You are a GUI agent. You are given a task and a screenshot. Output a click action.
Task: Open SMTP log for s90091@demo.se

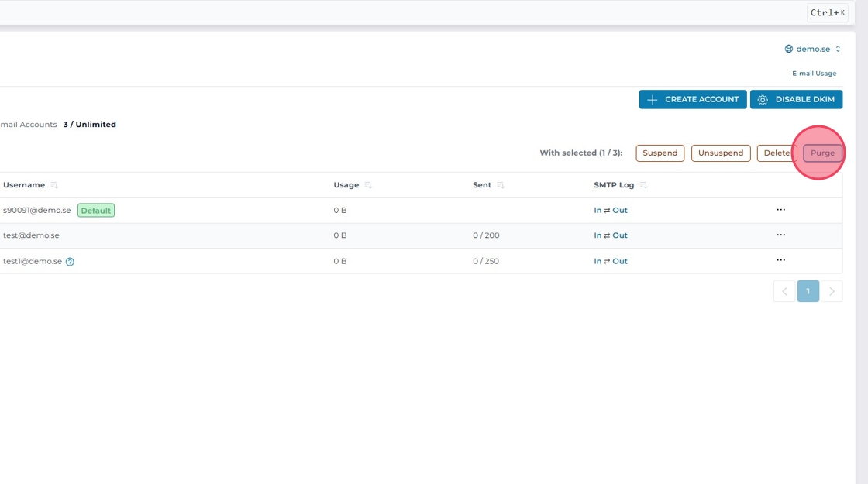coord(611,211)
